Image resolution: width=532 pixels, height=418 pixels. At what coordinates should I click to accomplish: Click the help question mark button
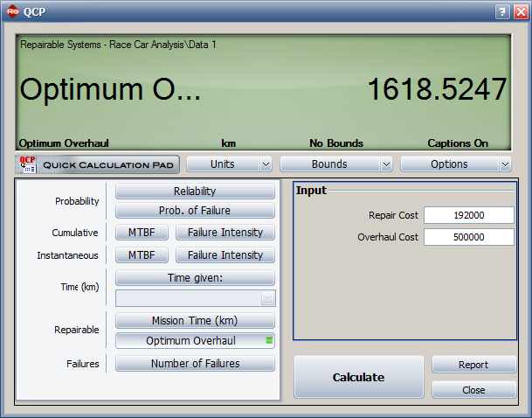502,11
